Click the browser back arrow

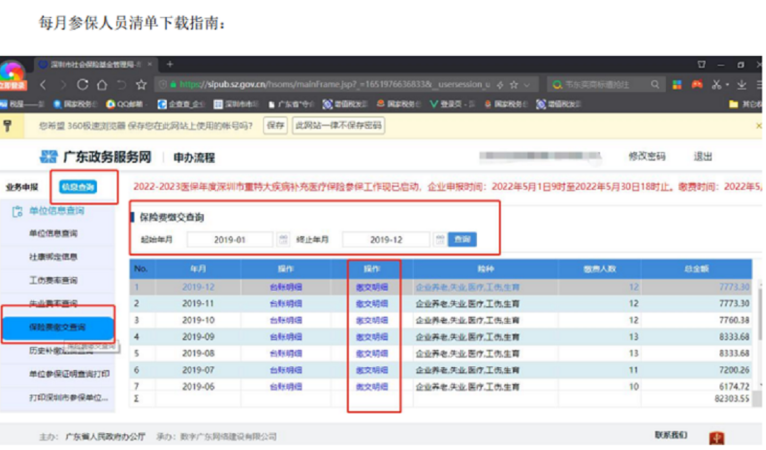[43, 85]
